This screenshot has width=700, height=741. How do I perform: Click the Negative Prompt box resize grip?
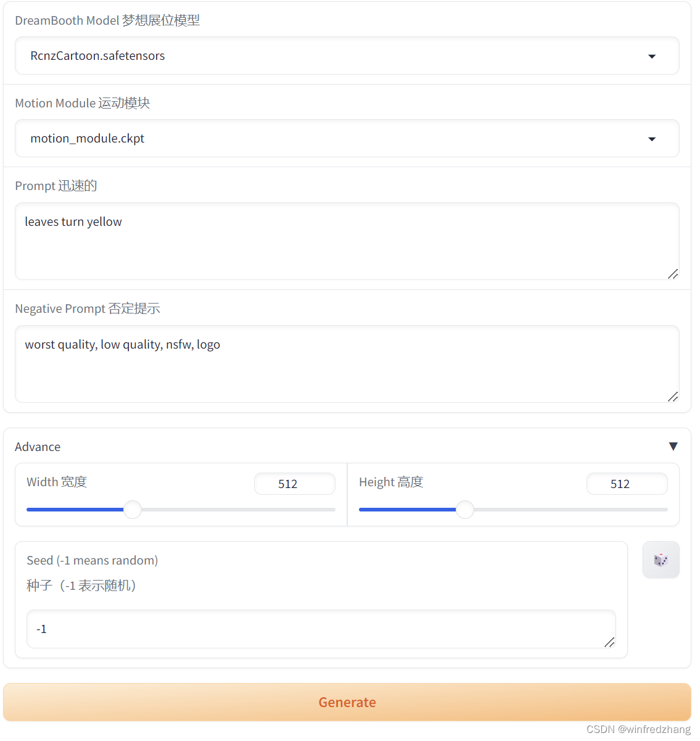(673, 397)
